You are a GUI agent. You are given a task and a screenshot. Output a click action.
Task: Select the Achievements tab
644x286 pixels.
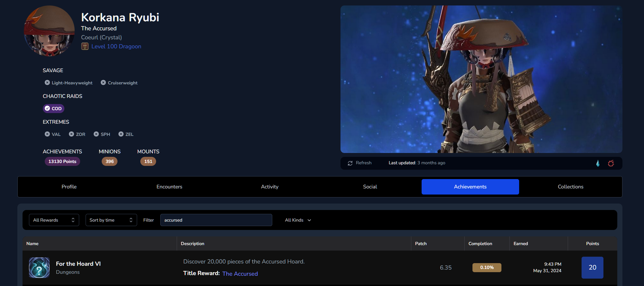tap(470, 187)
